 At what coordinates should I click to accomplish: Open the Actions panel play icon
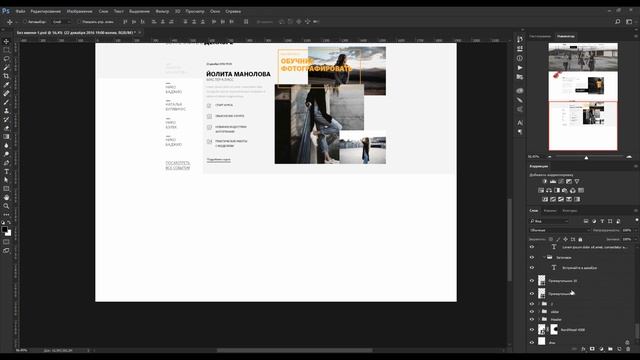pyautogui.click(x=520, y=68)
